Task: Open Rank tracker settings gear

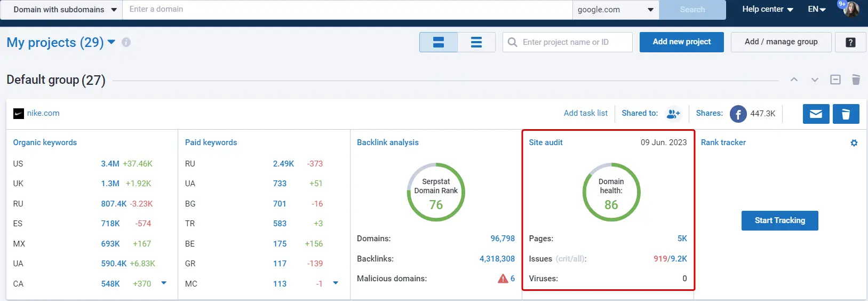Action: point(854,143)
